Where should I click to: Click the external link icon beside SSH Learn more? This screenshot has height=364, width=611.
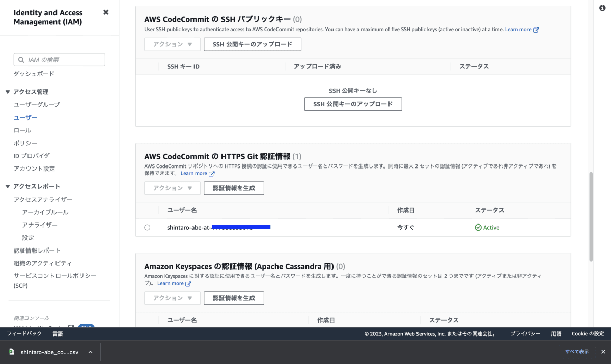536,30
